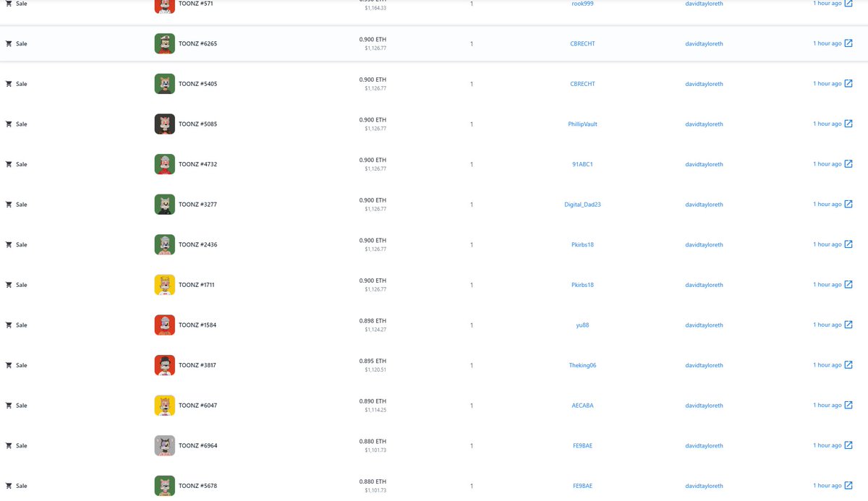Select the item name TOONZ #2436
The image size is (868, 501).
[x=197, y=244]
